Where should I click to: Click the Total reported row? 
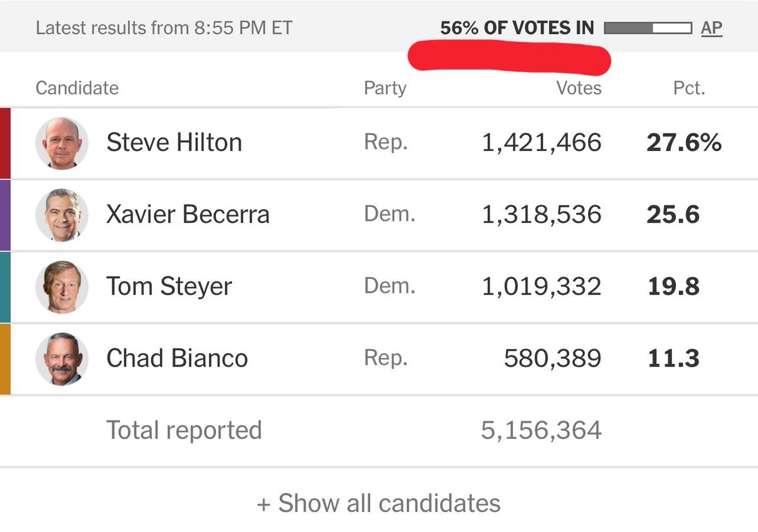tap(379, 431)
